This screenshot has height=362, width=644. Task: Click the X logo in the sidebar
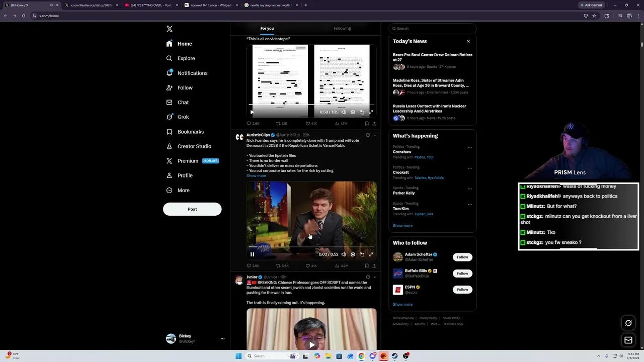[170, 29]
